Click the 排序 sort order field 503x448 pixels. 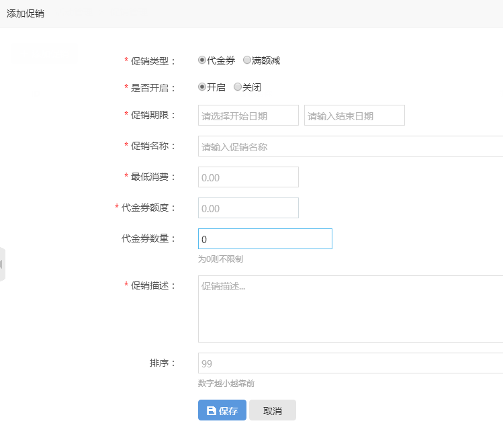[351, 363]
